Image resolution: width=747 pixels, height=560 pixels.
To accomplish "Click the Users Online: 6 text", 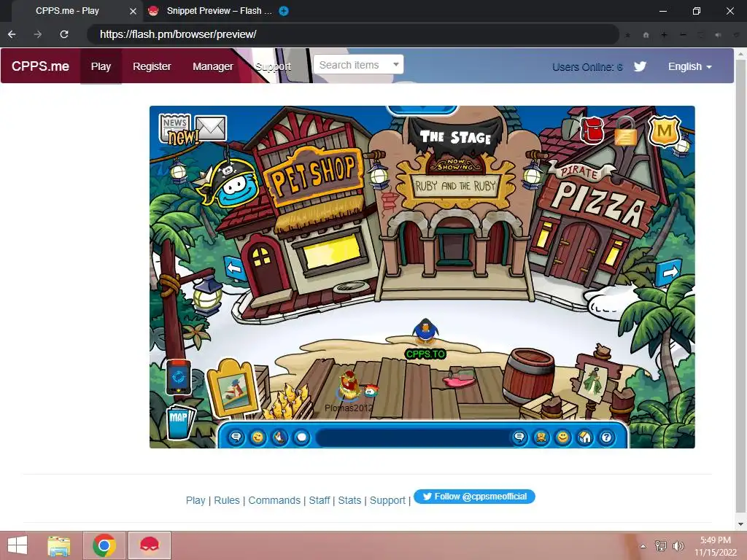I will click(587, 67).
